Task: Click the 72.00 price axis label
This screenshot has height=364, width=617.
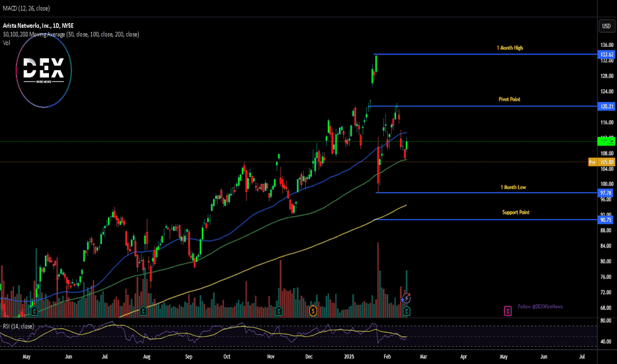Action: tap(607, 292)
